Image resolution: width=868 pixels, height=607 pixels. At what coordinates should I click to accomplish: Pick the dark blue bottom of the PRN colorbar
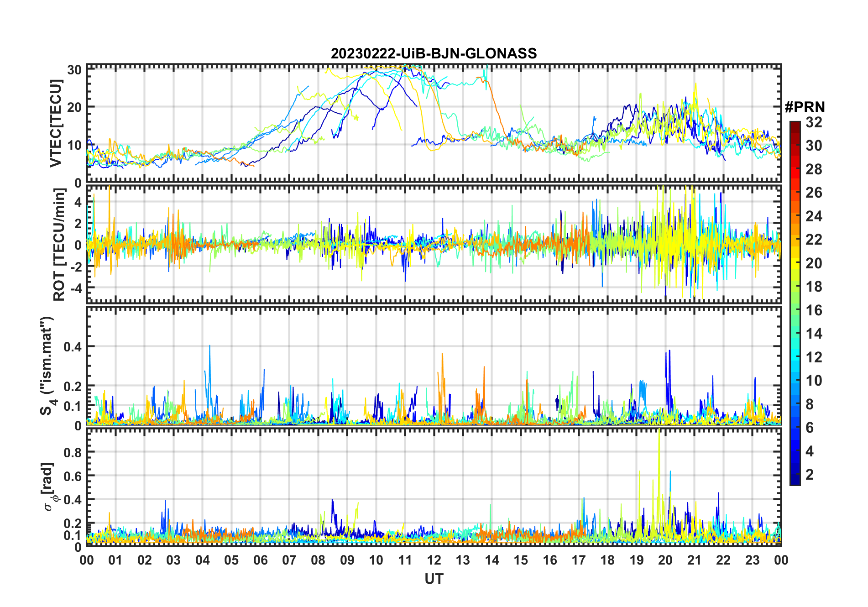[x=795, y=481]
